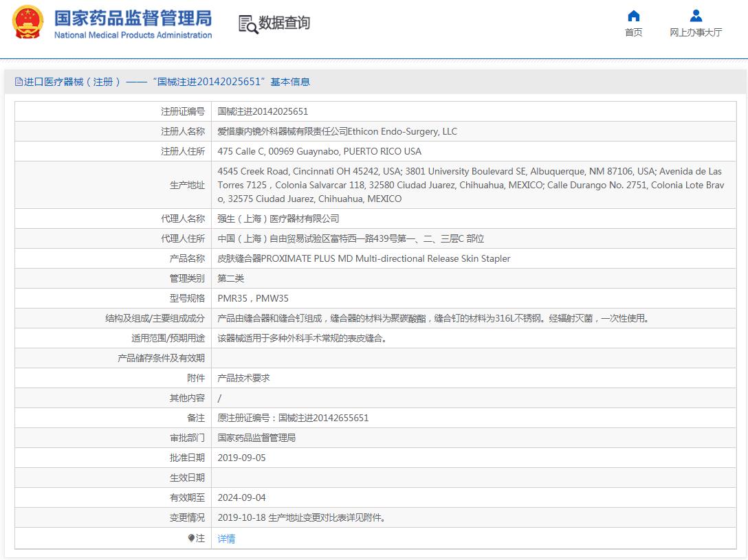Click the 结构及组成/主要组成成分 label

(x=155, y=318)
